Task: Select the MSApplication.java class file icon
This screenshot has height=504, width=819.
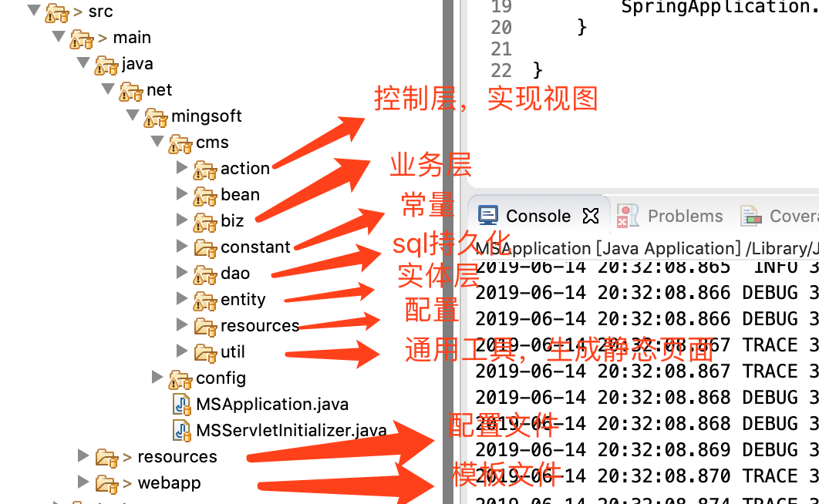Action: 181,404
